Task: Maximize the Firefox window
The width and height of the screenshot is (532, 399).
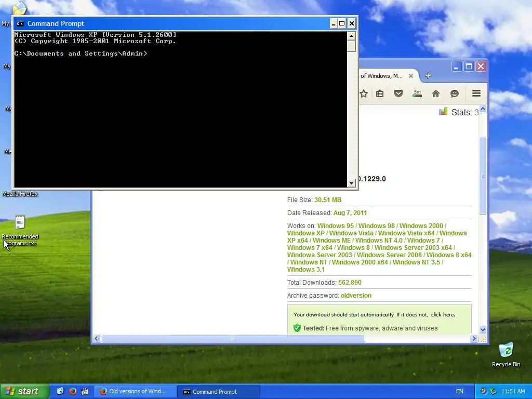Action: (x=469, y=66)
